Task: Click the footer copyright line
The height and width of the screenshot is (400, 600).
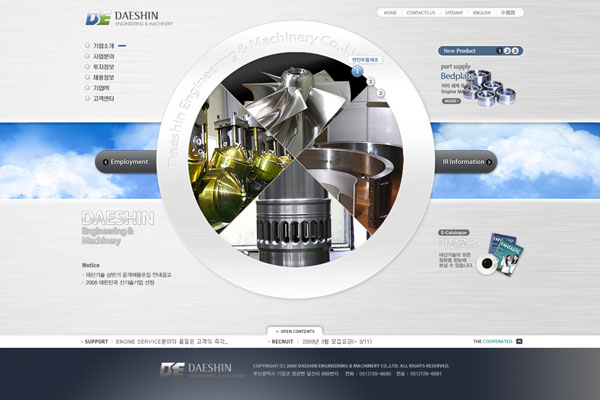Action: (351, 366)
